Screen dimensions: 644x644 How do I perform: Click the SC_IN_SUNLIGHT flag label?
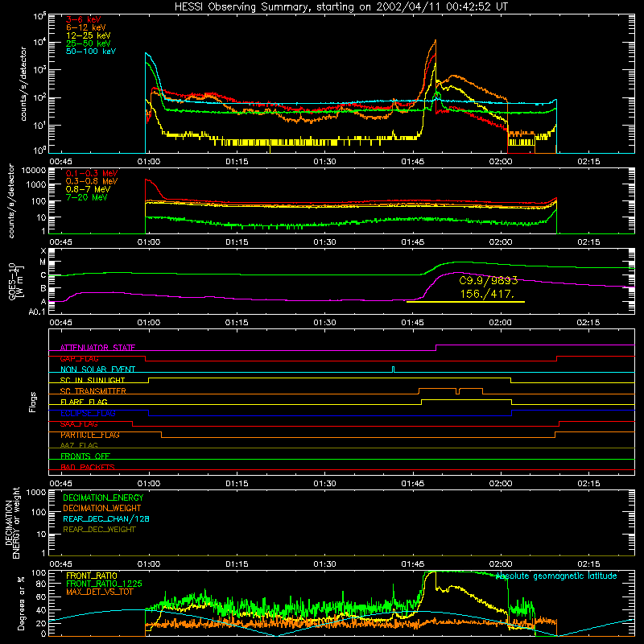93,380
